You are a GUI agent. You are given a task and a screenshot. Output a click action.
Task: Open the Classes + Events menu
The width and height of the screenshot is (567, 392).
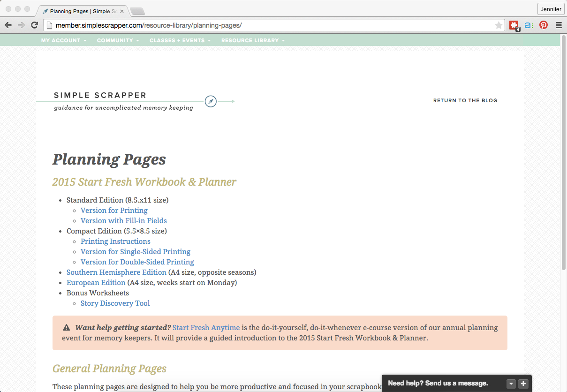pos(180,40)
